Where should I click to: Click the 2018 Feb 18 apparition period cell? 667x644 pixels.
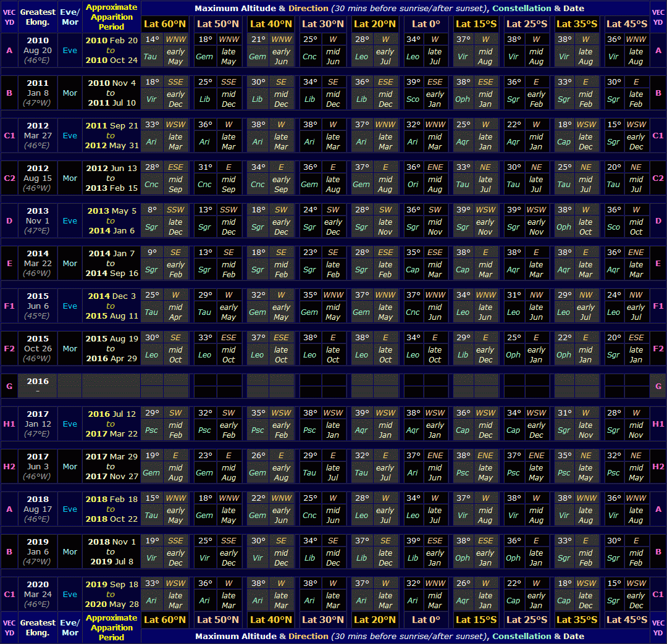pos(111,509)
